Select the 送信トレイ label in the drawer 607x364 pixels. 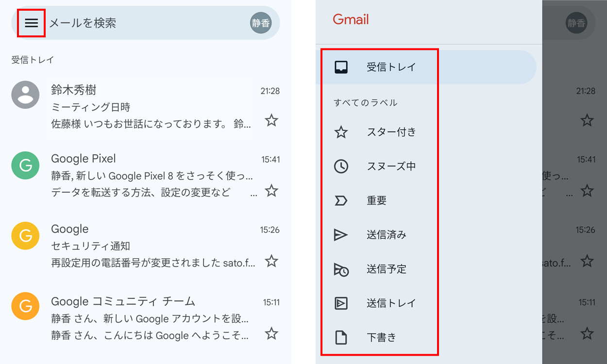pyautogui.click(x=391, y=303)
